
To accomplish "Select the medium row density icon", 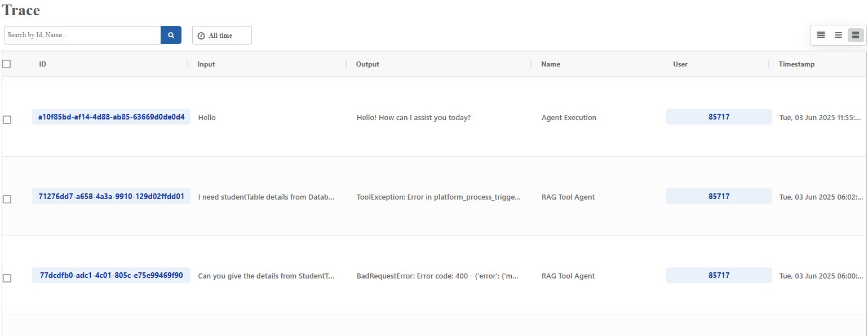I will coord(838,35).
